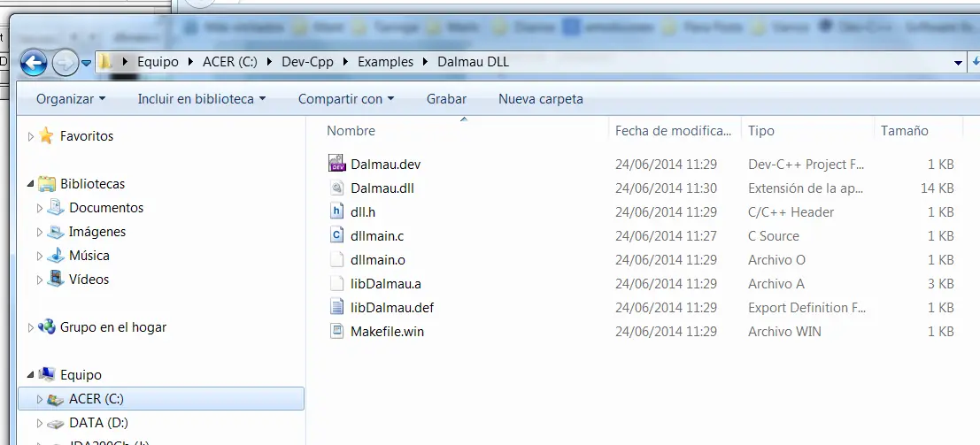Viewport: 980px width, 445px height.
Task: Open Incluir en biblioteca menu
Action: click(x=202, y=99)
